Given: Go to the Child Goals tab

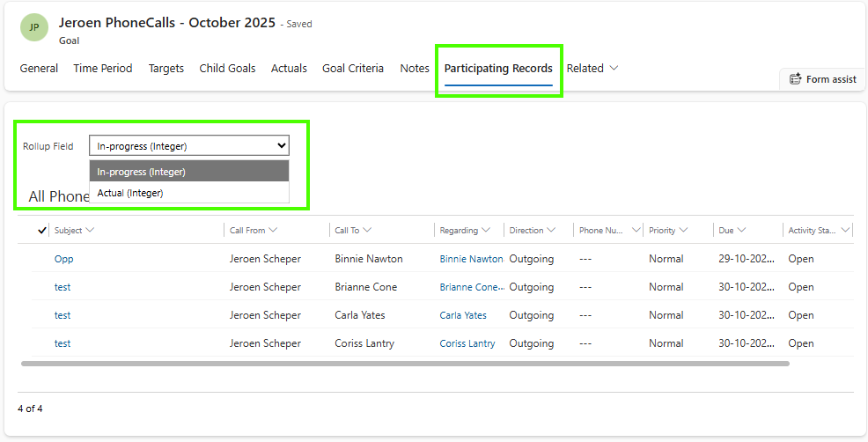Looking at the screenshot, I should [x=227, y=69].
